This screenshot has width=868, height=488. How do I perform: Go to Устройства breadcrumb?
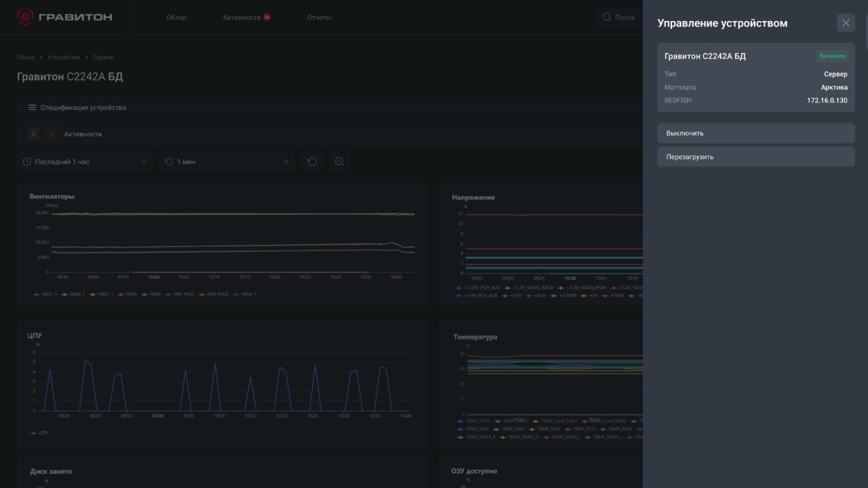tap(64, 58)
